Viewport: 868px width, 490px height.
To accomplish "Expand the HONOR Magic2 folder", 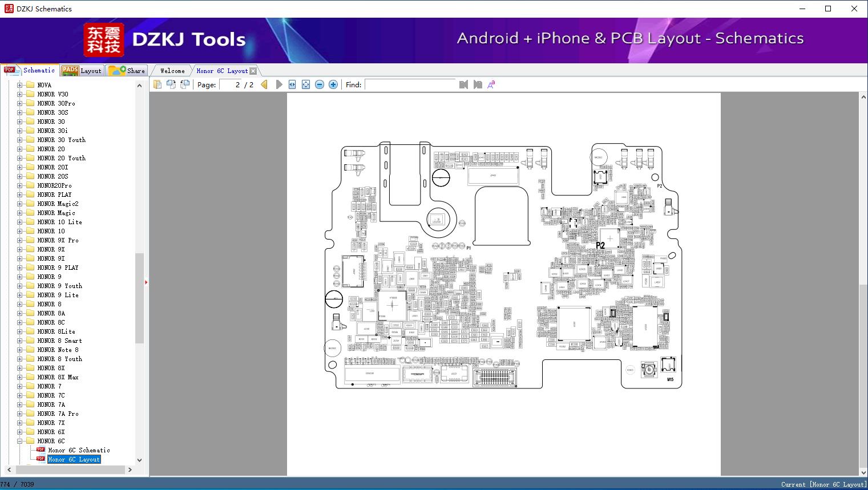I will tap(19, 204).
